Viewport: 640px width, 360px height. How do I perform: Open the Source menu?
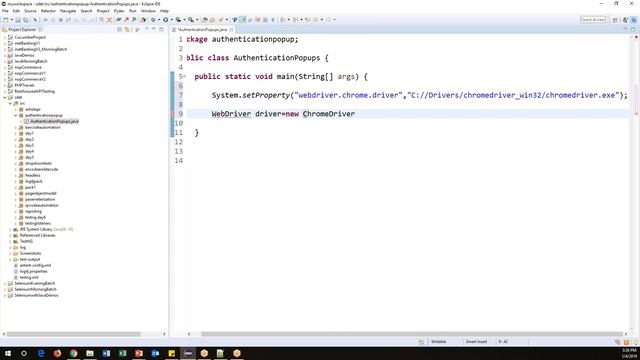pyautogui.click(x=30, y=11)
